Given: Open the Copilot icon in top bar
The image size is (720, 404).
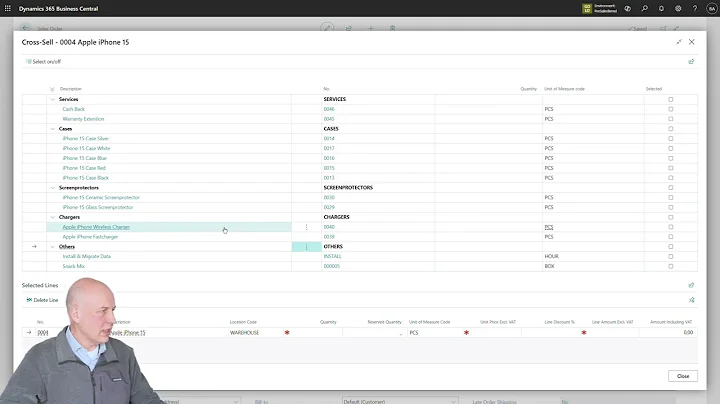Looking at the screenshot, I should (628, 8).
